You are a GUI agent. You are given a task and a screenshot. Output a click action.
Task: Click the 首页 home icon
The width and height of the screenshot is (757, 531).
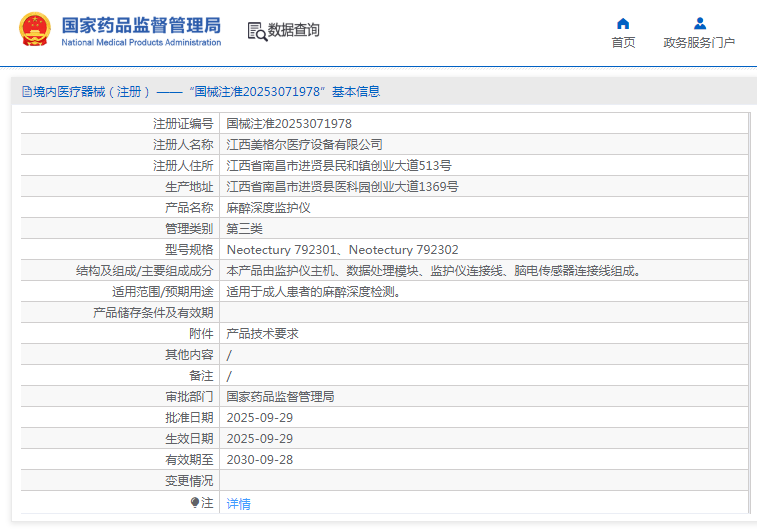point(623,23)
